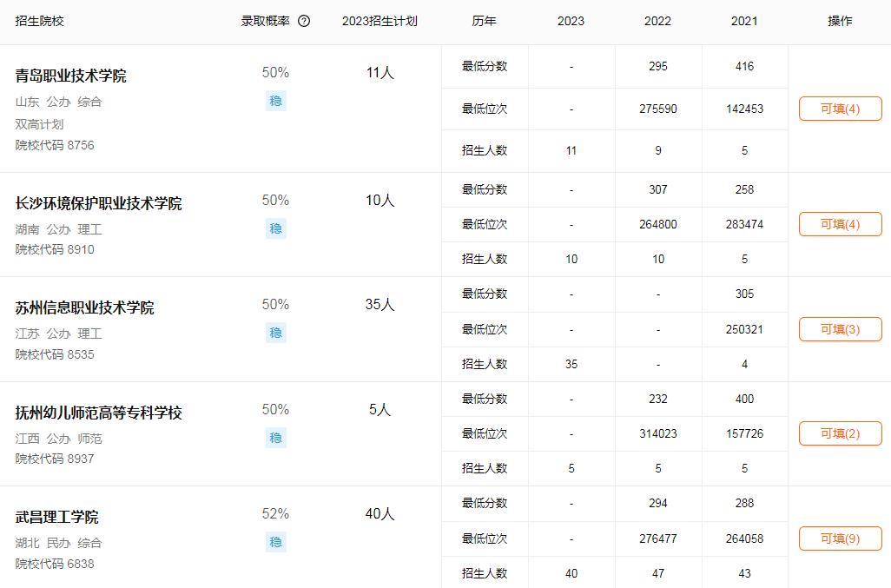Click the 2022 lowest score 294 cell
This screenshot has width=891, height=588.
point(658,504)
